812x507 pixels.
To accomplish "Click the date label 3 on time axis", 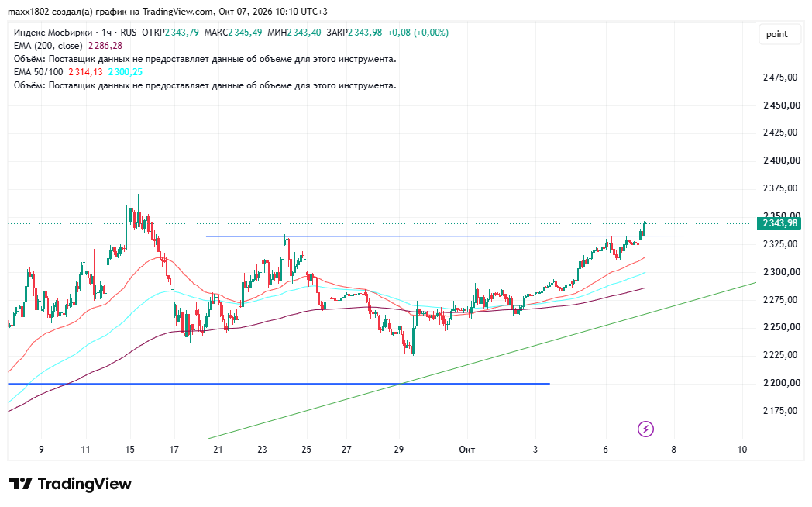I will 535,450.
